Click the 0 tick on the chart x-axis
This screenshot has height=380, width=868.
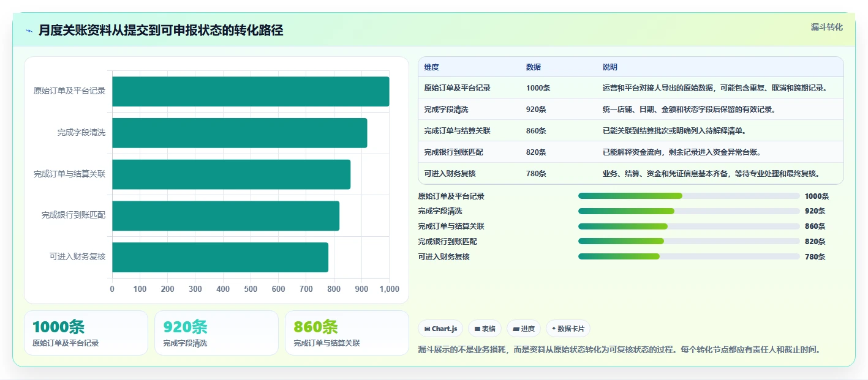tap(112, 289)
